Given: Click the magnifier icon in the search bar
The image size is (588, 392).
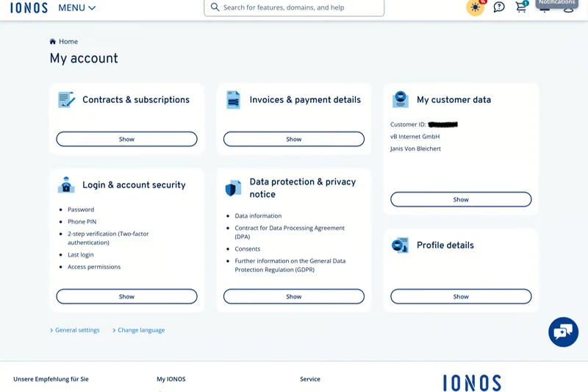Looking at the screenshot, I should 215,7.
